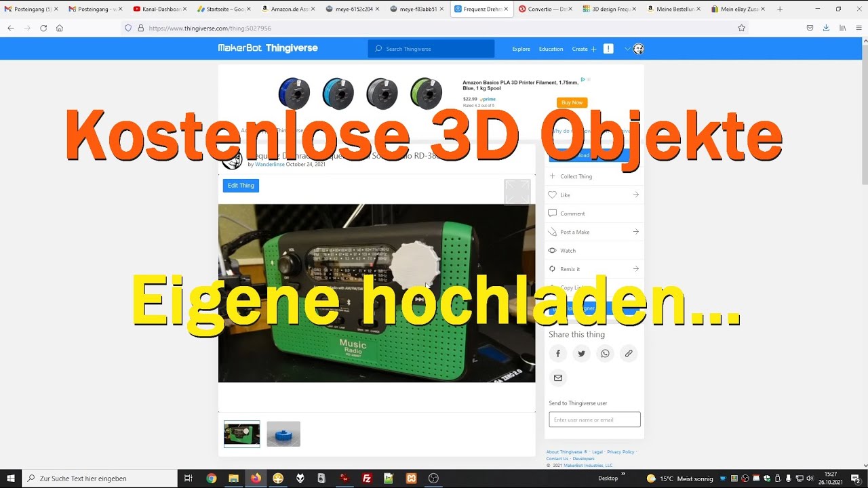Open the Explore menu in Thingiverse header
868x488 pixels.
[521, 49]
